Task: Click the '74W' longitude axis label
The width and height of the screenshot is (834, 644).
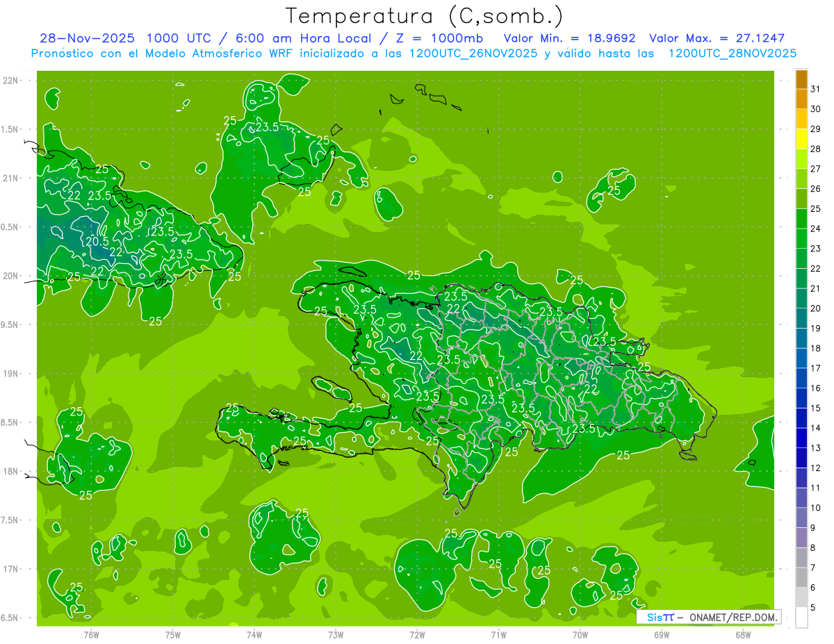Action: [254, 634]
